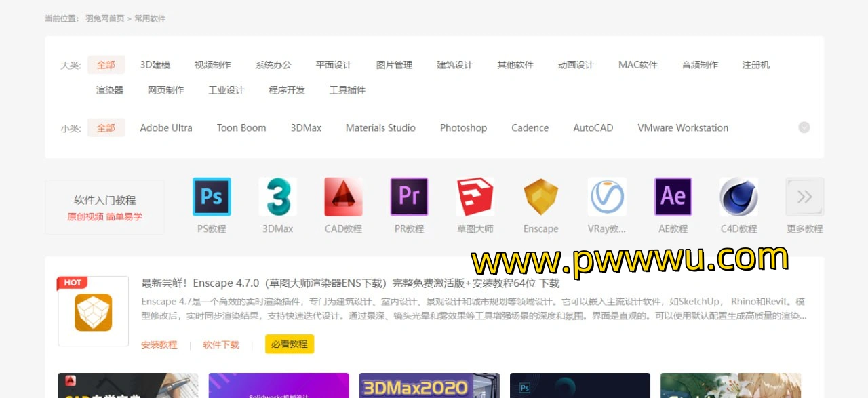
Task: Filter by 工具插件 category
Action: pos(347,90)
